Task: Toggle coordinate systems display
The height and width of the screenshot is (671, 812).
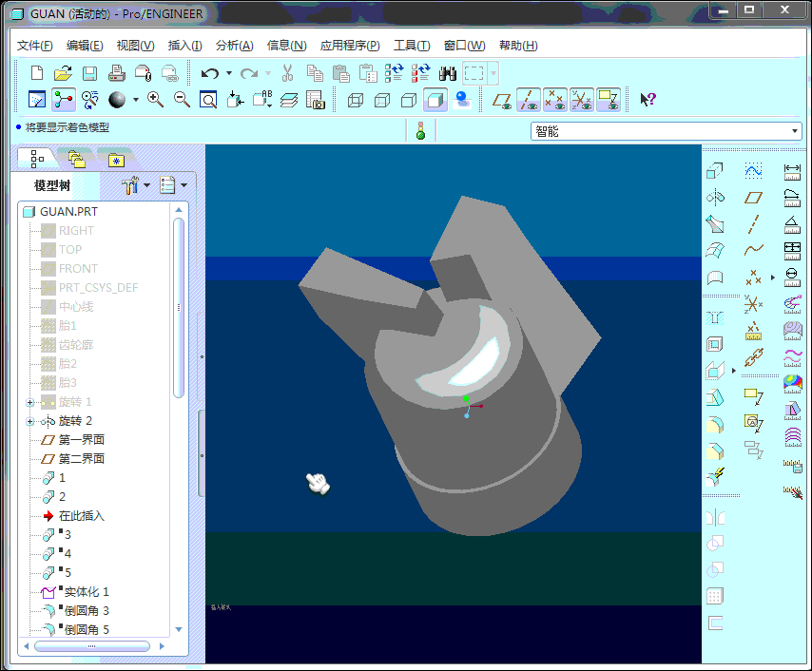Action: click(582, 100)
